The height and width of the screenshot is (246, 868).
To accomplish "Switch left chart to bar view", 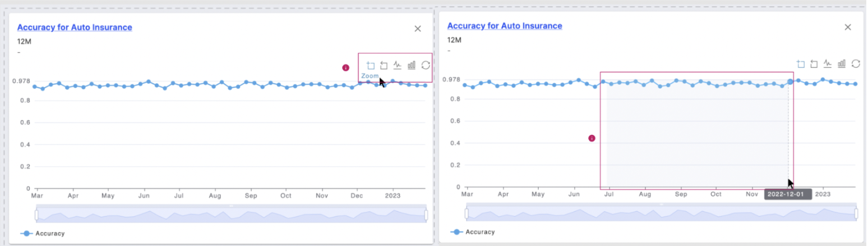I will [412, 65].
